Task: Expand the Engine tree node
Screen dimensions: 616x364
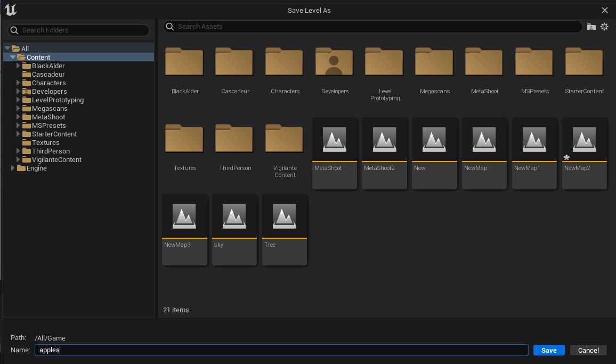Action: click(x=13, y=168)
